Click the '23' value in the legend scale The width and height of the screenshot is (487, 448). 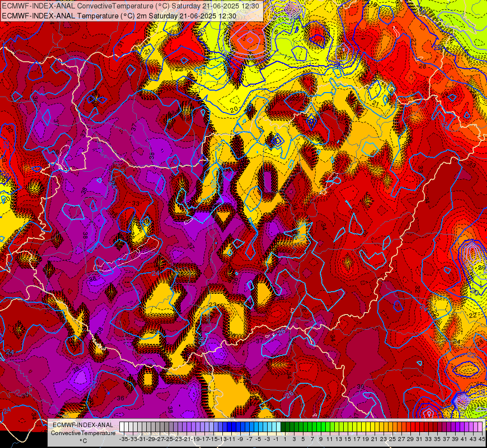pos(383,440)
